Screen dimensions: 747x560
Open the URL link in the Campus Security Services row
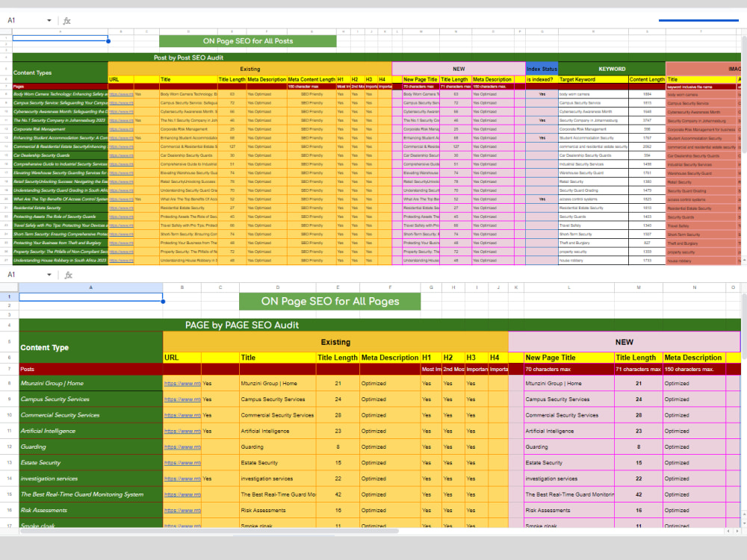182,399
